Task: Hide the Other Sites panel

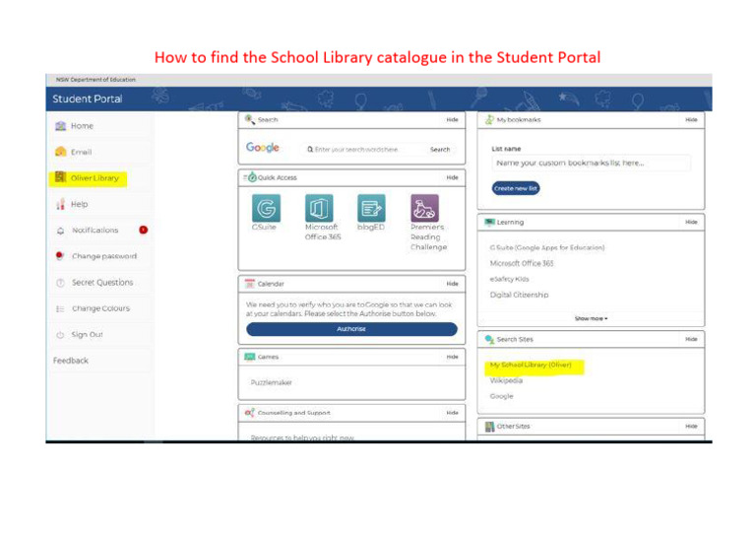Action: [x=691, y=427]
